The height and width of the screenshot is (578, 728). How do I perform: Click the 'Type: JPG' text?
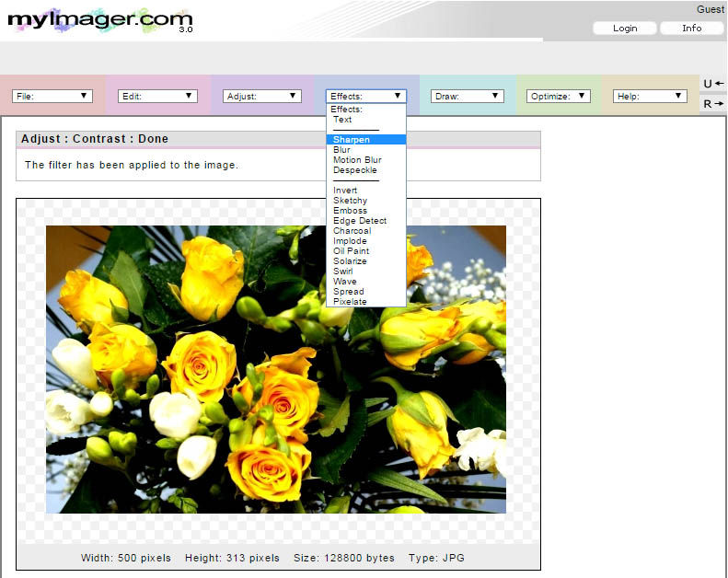pyautogui.click(x=436, y=558)
